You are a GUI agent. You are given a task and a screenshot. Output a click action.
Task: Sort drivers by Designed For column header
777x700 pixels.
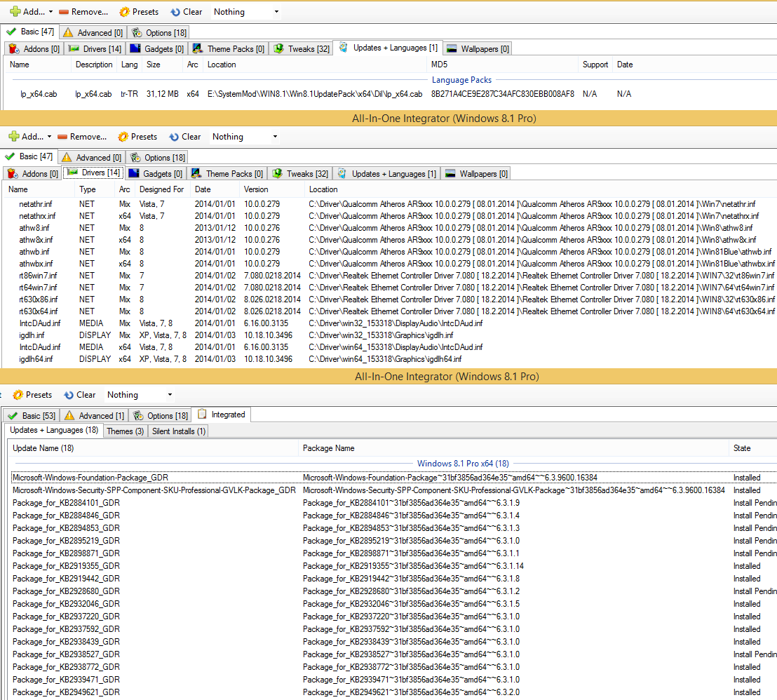click(x=161, y=189)
